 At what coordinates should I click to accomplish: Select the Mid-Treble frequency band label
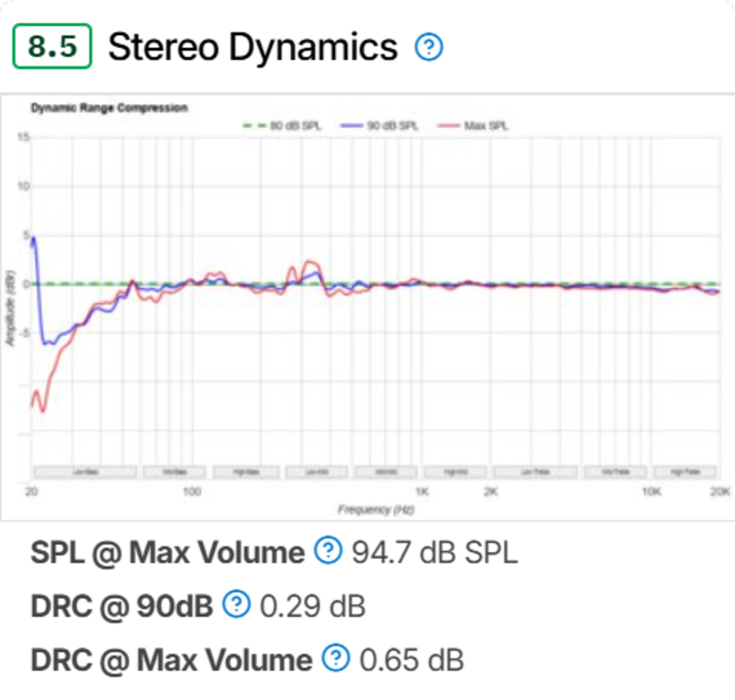click(615, 472)
